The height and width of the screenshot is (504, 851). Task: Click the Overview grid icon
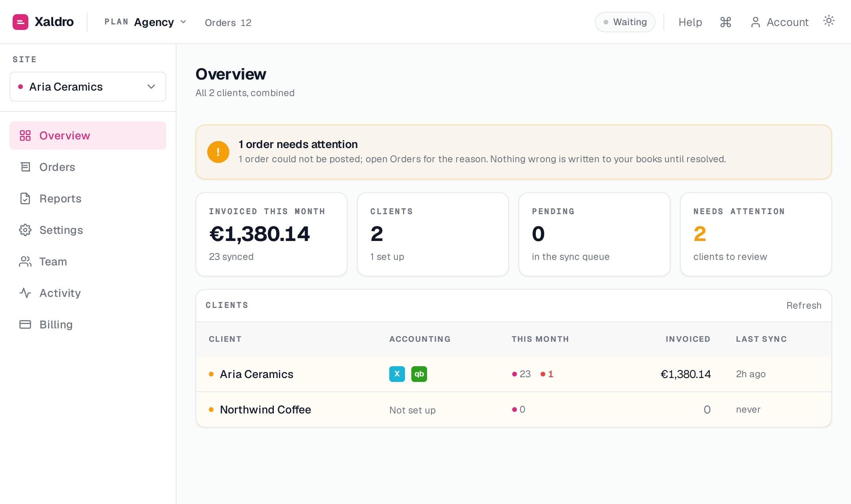point(25,135)
